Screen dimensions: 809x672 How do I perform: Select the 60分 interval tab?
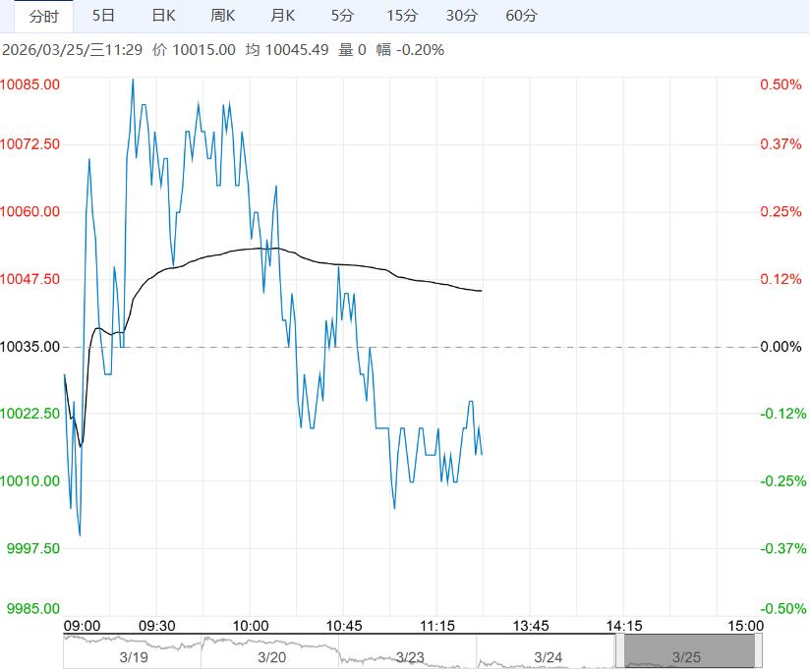pos(521,16)
